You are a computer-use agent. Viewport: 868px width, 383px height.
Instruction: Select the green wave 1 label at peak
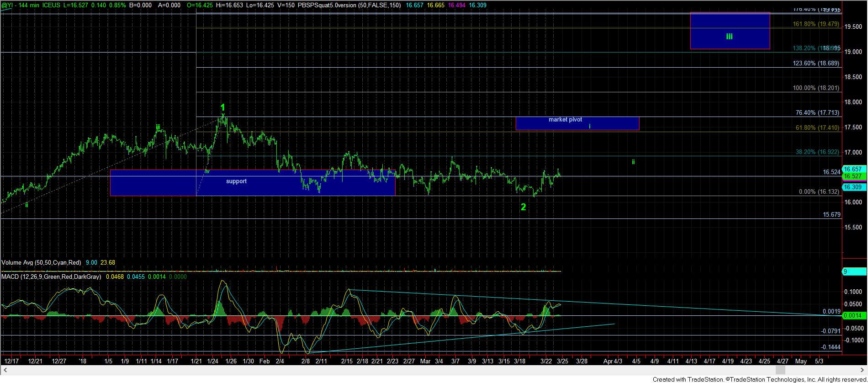click(223, 108)
